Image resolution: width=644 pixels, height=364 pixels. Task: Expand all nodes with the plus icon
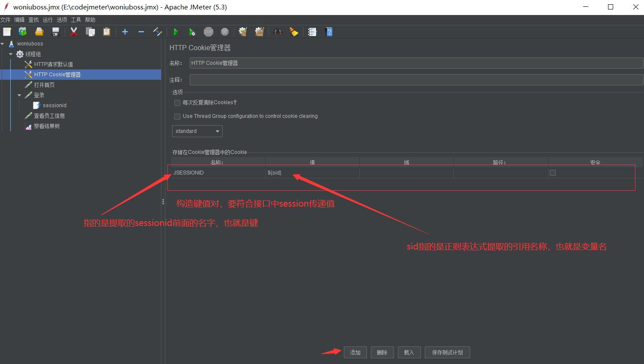[x=125, y=32]
